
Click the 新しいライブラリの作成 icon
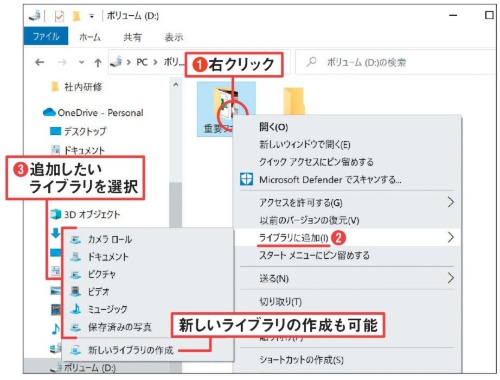click(x=76, y=350)
